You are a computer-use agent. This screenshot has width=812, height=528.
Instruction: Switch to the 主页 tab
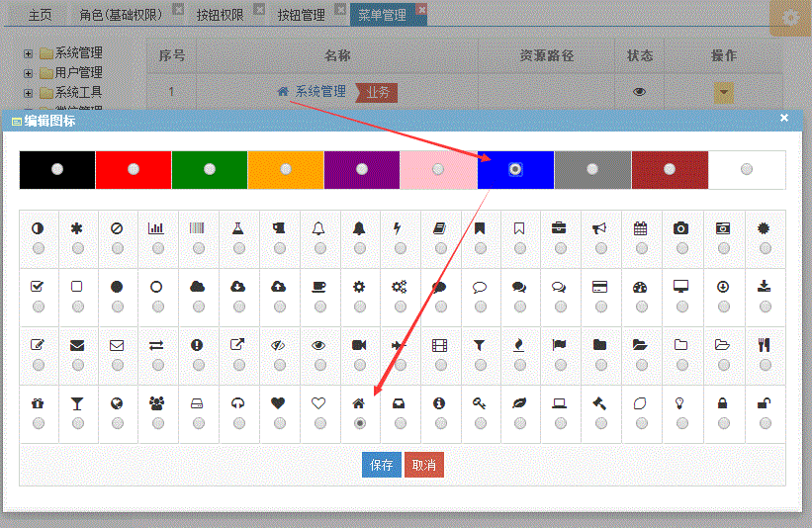[x=40, y=15]
